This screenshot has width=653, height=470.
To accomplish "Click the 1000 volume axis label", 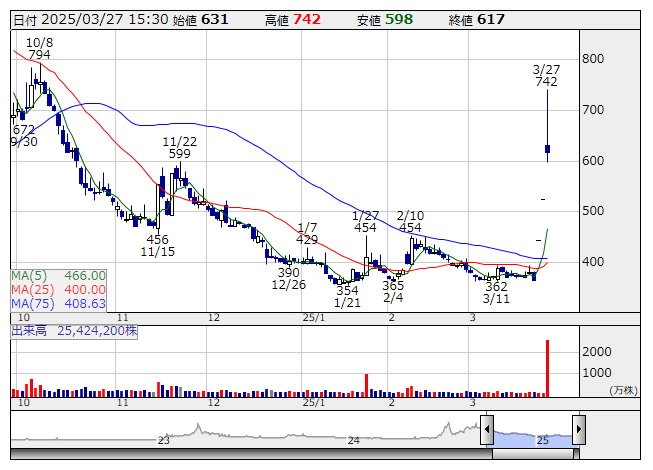I will tap(597, 373).
